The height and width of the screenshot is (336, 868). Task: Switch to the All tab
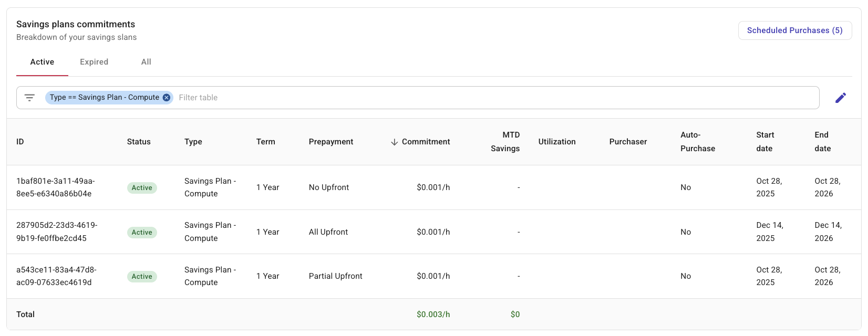point(146,62)
